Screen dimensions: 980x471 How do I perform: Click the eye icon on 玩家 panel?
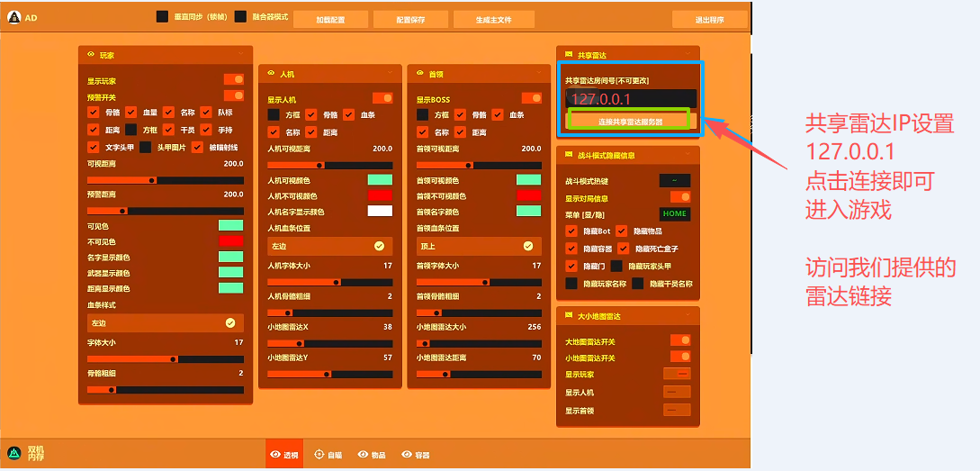pos(91,55)
